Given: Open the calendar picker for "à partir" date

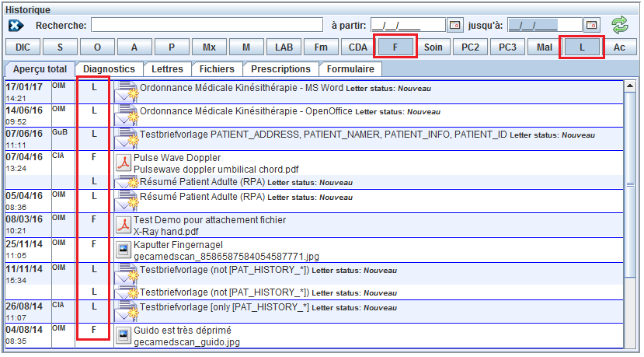Looking at the screenshot, I should pyautogui.click(x=455, y=26).
